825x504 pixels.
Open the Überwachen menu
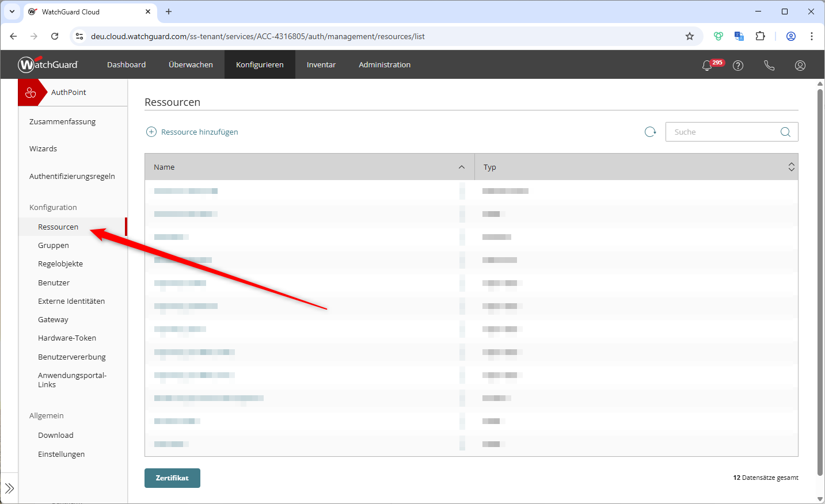pos(191,65)
